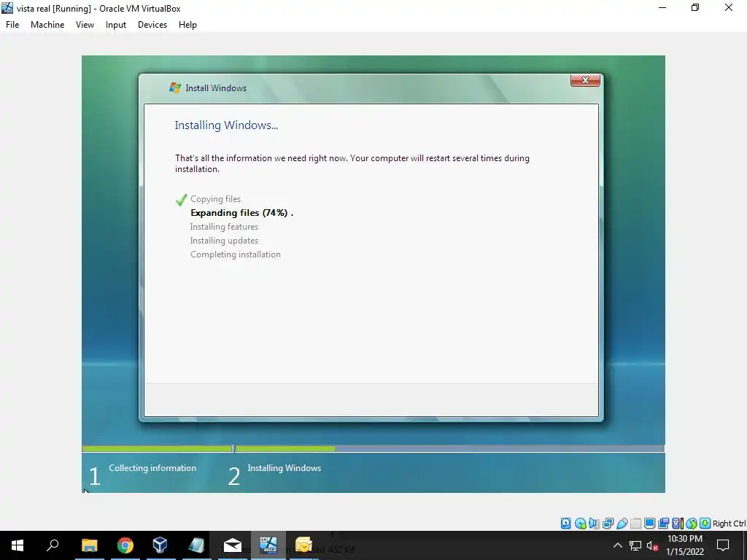The image size is (747, 560).
Task: Open the View menu
Action: pos(85,25)
